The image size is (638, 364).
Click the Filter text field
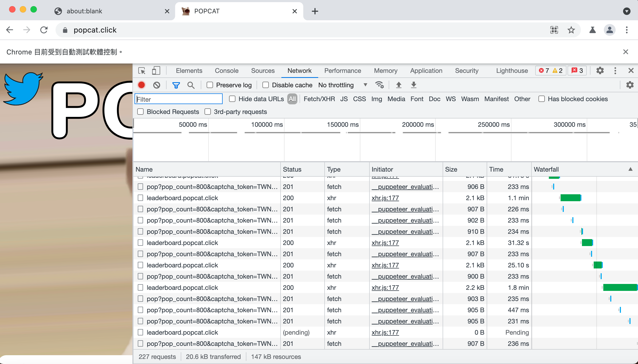[179, 99]
